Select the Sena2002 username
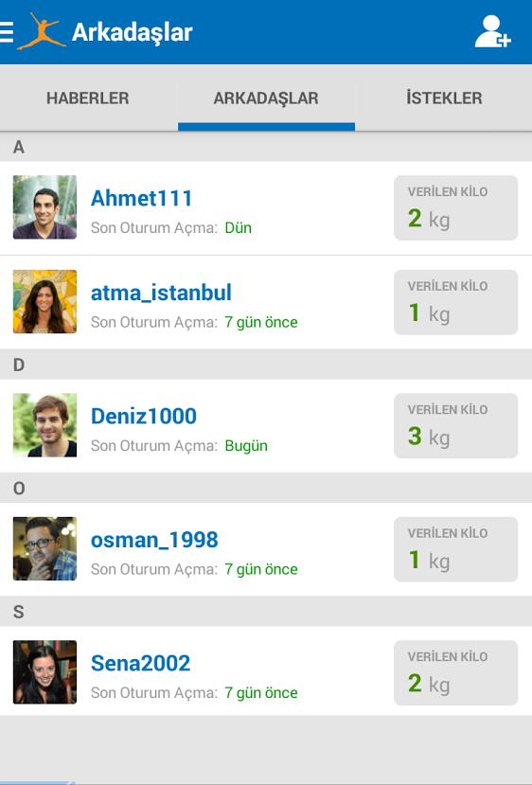 (x=141, y=664)
